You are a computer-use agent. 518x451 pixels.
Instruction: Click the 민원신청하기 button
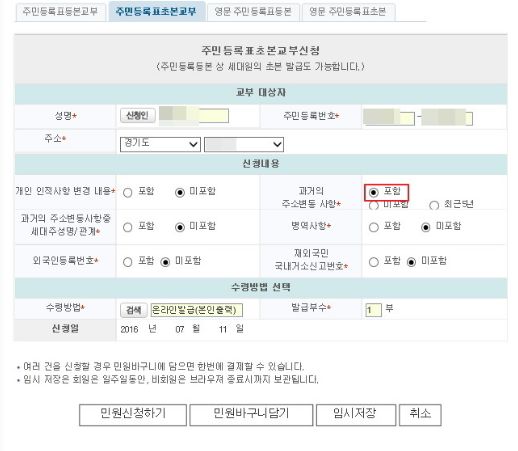pos(133,415)
